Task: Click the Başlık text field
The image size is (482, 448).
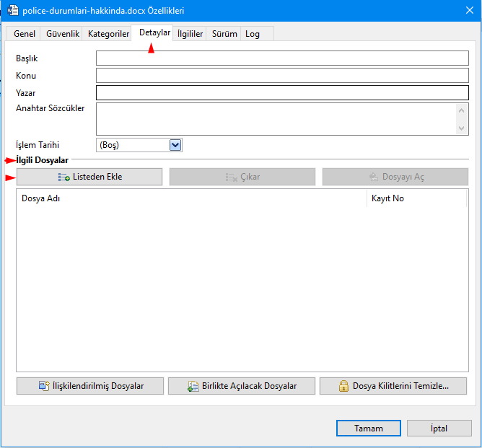Action: pyautogui.click(x=282, y=58)
